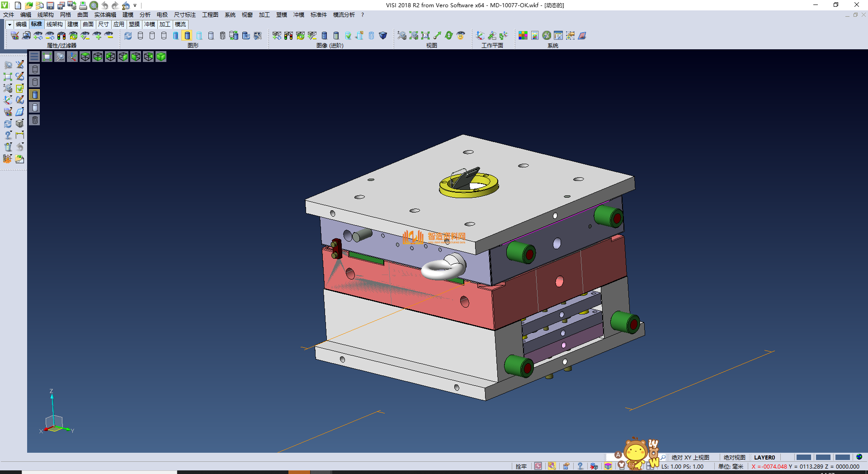Click the green refresh view icon

(449, 36)
